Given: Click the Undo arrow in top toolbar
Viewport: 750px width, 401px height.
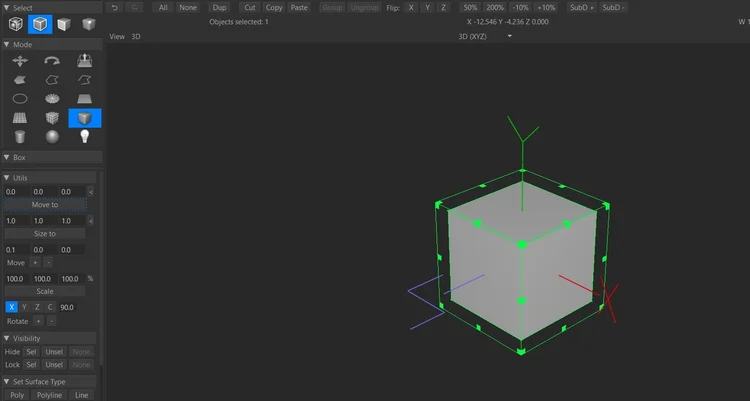Looking at the screenshot, I should tap(115, 8).
